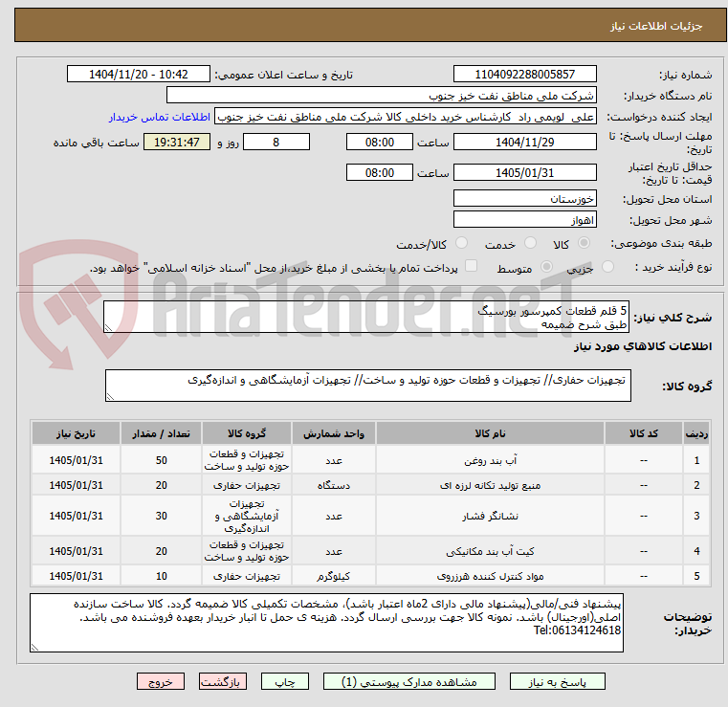This screenshot has width=728, height=707.
Task: Select the جزیی purchase type radio
Action: [607, 267]
